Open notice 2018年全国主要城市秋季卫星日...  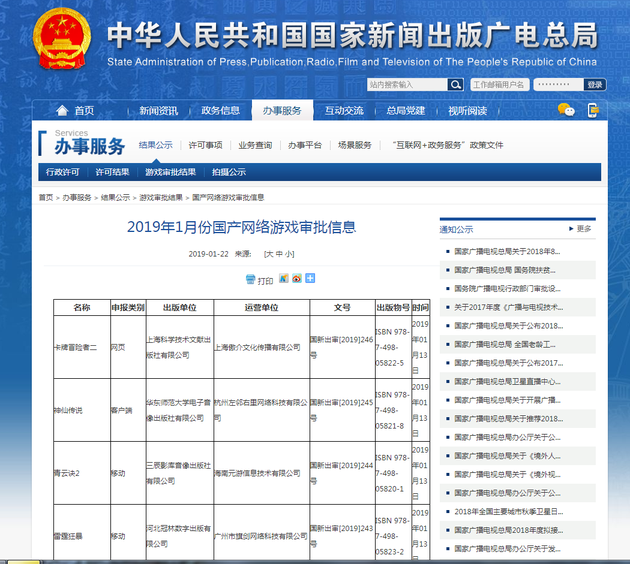(508, 512)
